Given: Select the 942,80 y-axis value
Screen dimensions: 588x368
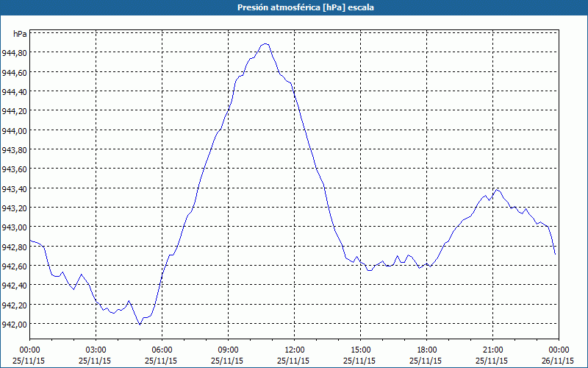Looking at the screenshot, I should tap(14, 247).
